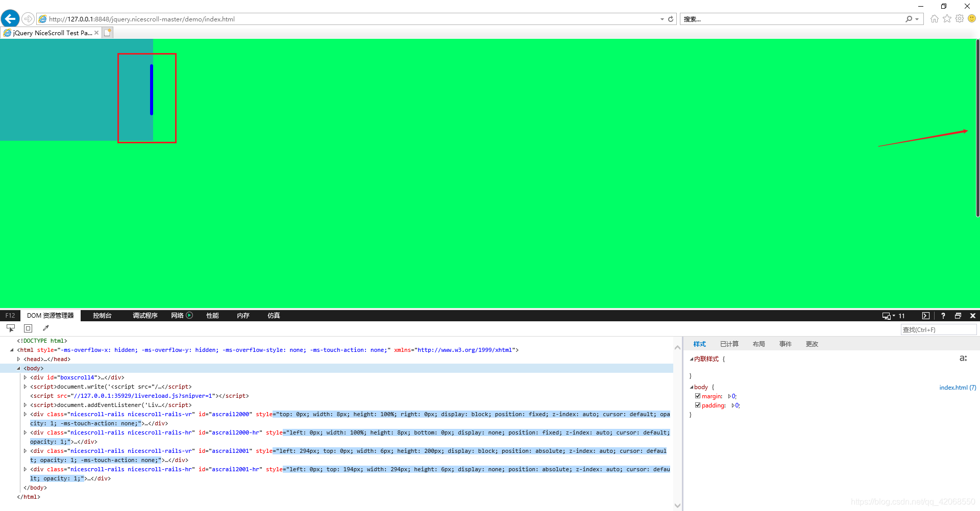Switch to the 性能 performance tab
Viewport: 980px width, 511px height.
coord(212,316)
